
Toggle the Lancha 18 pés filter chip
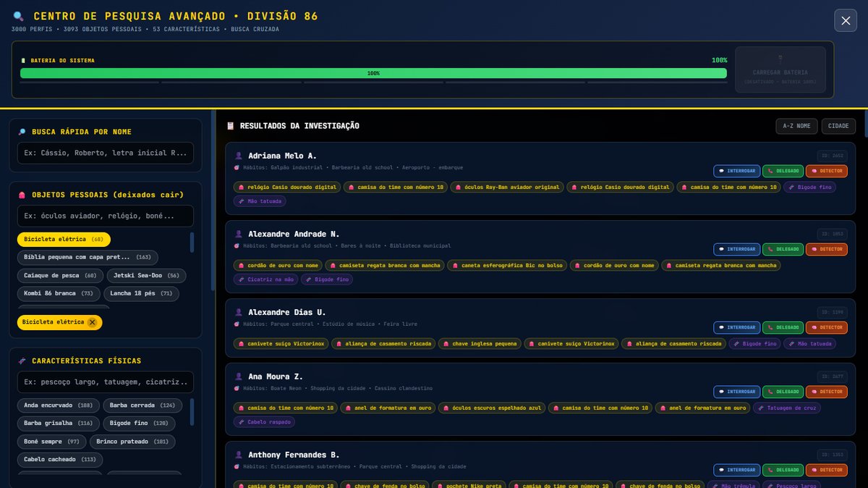pyautogui.click(x=141, y=293)
